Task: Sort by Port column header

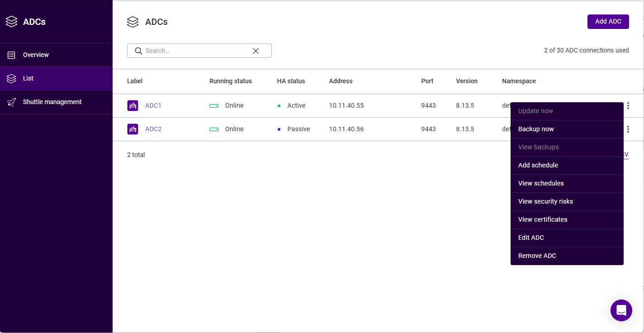Action: tap(427, 81)
